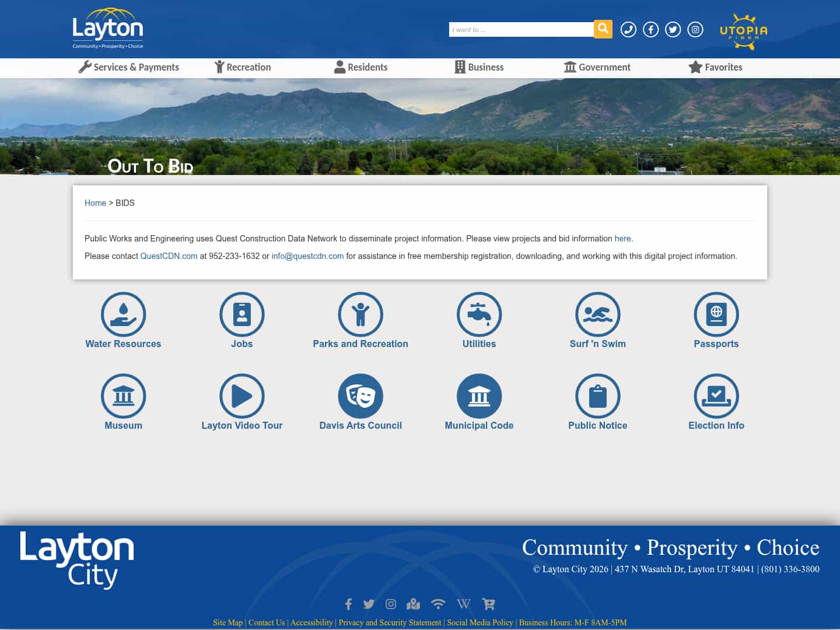Open the Services & Payments menu

click(129, 67)
